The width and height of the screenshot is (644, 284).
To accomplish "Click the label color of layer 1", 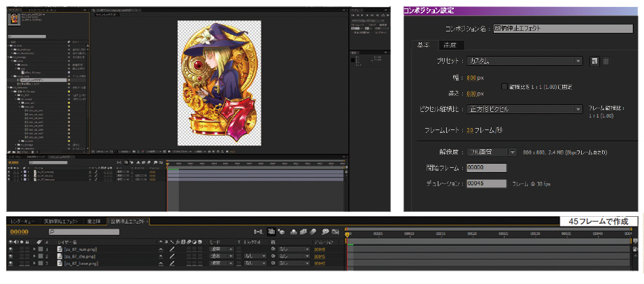I will 41,250.
